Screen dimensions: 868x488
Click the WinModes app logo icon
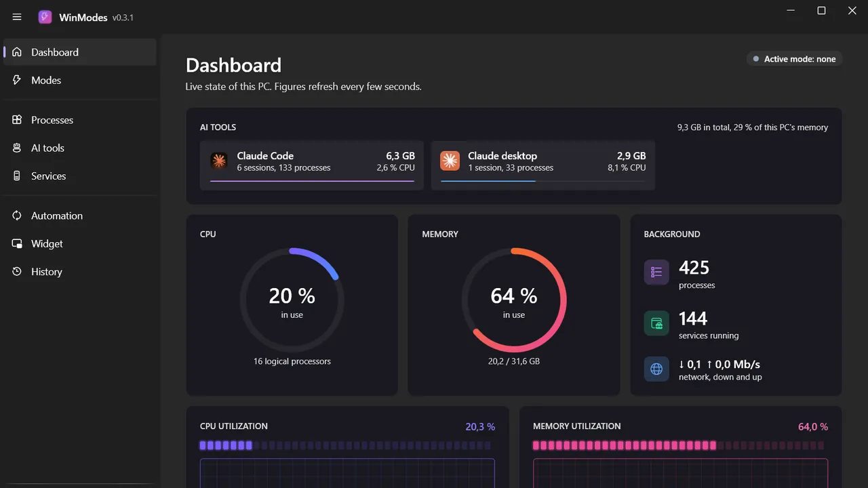point(45,17)
